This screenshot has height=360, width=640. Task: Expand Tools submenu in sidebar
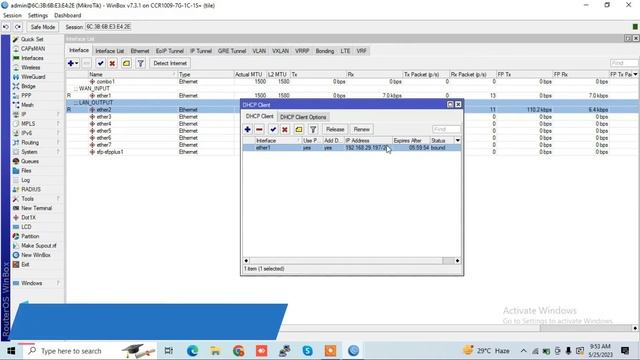59,199
